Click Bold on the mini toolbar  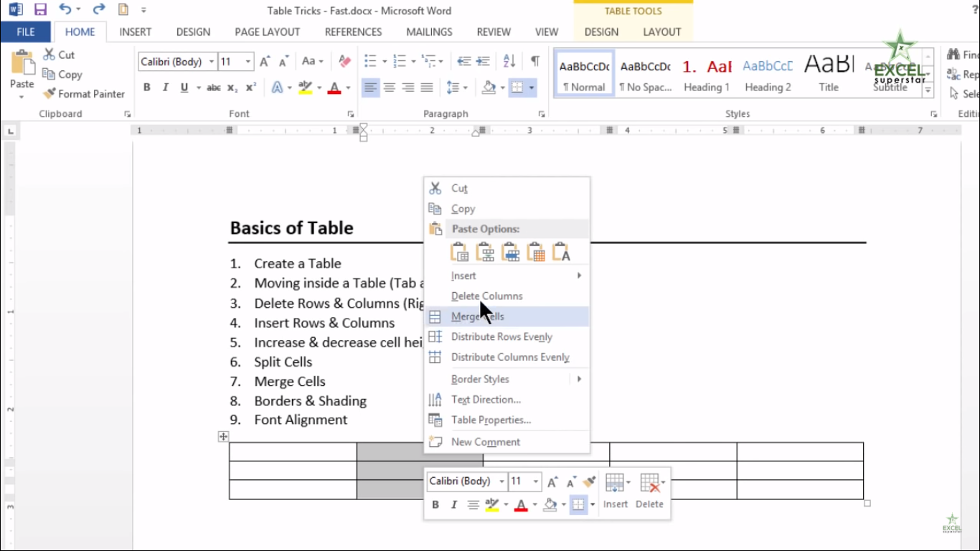(435, 505)
